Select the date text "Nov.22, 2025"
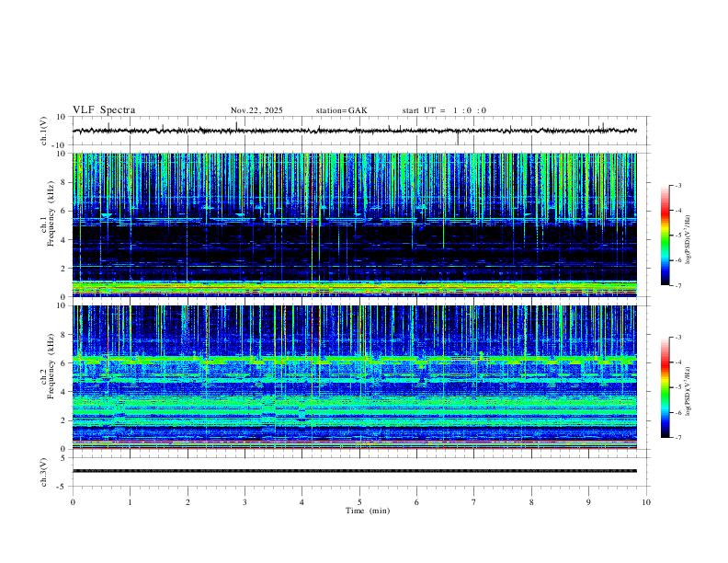 click(256, 110)
